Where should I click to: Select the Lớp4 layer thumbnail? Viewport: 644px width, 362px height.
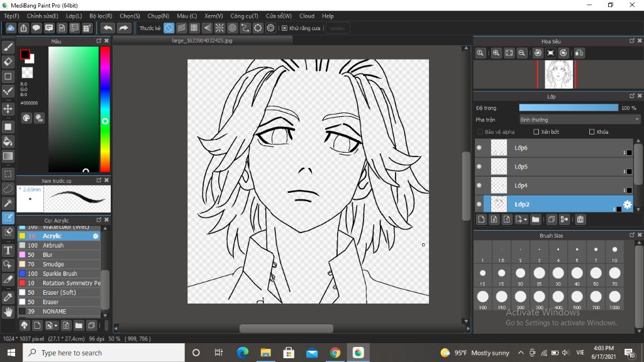pos(499,185)
